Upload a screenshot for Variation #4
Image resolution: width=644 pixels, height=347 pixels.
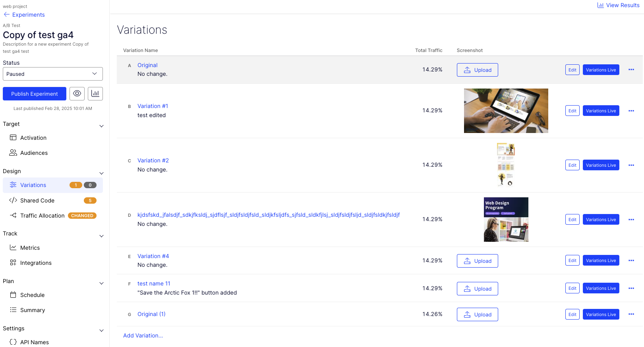coord(477,261)
